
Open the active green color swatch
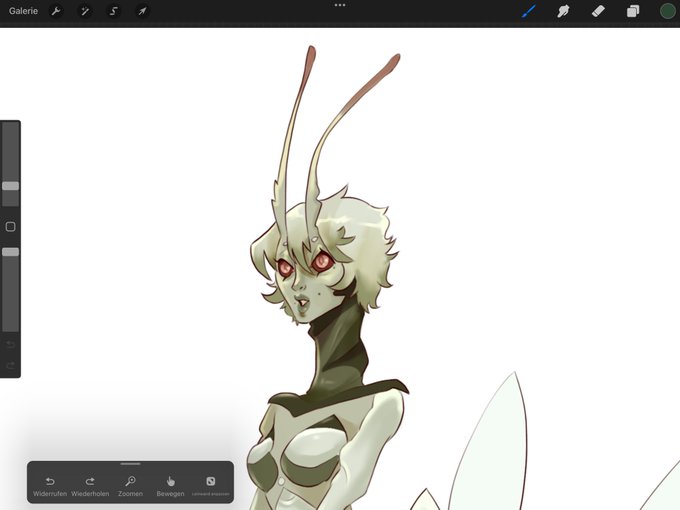(x=667, y=11)
